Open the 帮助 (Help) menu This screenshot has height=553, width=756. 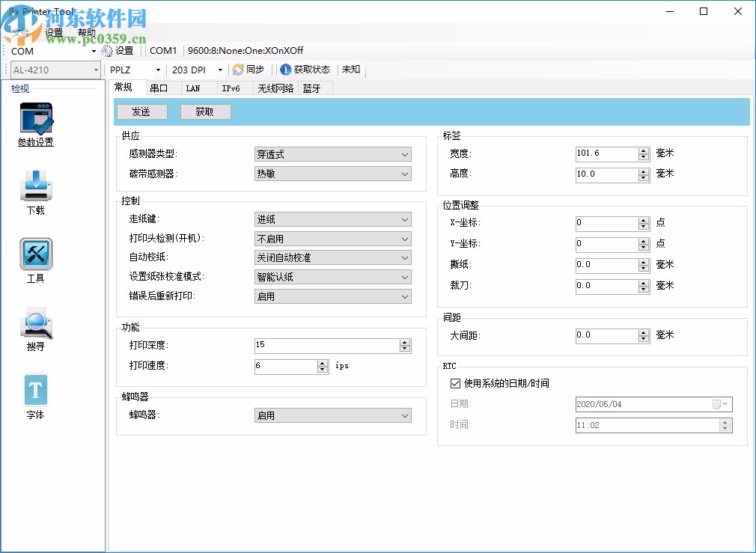coord(86,31)
